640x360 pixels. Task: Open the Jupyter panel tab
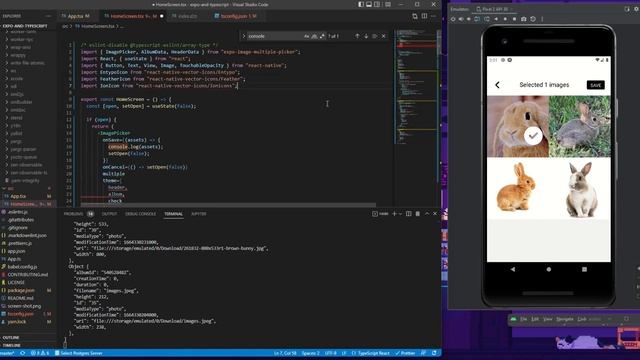(199, 214)
